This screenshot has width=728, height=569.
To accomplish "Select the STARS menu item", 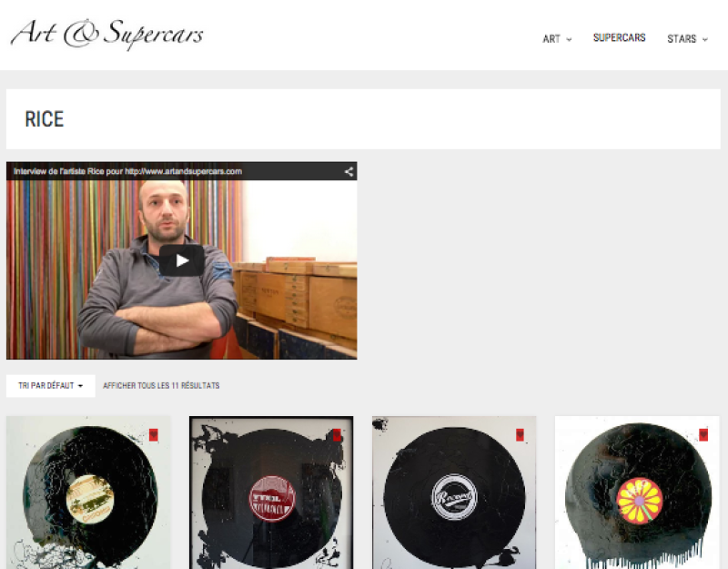I will [x=682, y=39].
